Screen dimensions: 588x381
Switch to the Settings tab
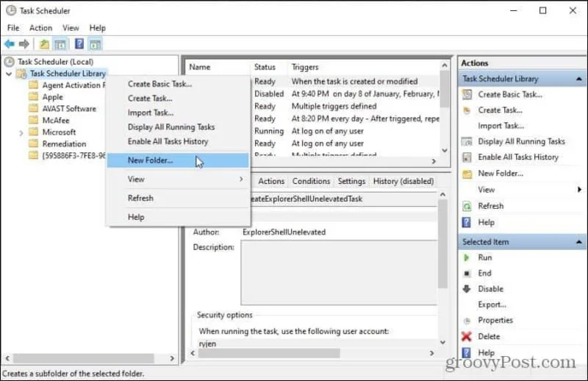(351, 181)
